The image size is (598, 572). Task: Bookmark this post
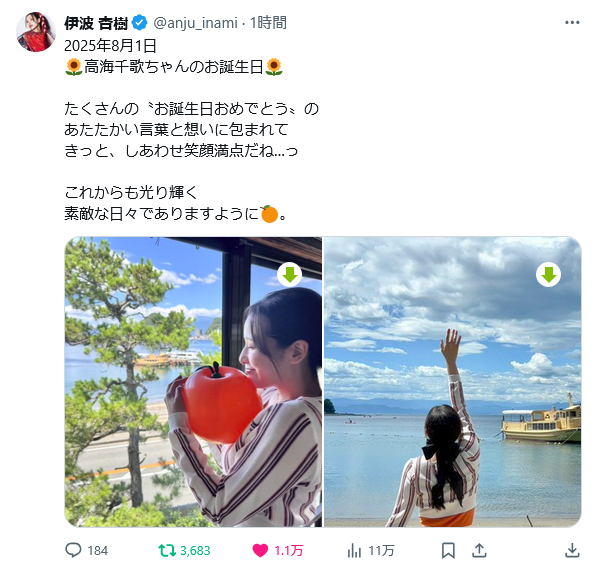(448, 551)
